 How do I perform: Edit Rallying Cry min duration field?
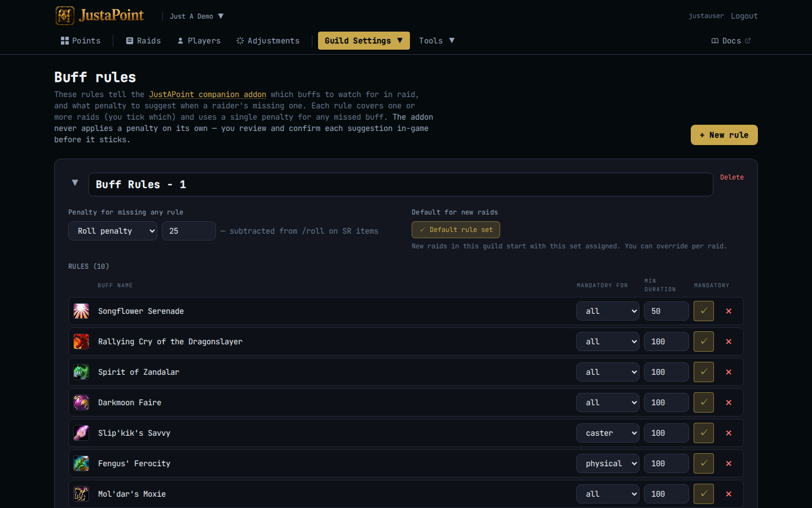click(x=667, y=341)
